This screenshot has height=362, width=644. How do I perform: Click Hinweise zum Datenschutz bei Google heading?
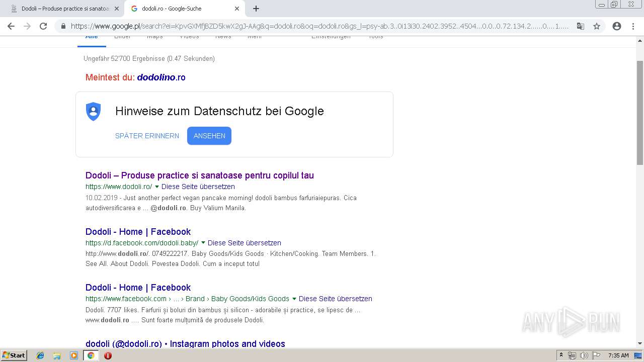219,111
